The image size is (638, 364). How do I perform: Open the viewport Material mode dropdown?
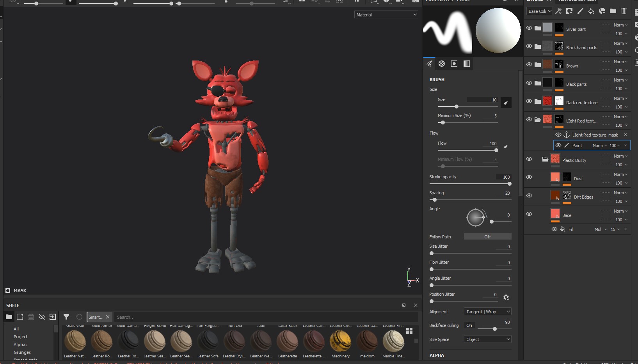point(386,14)
